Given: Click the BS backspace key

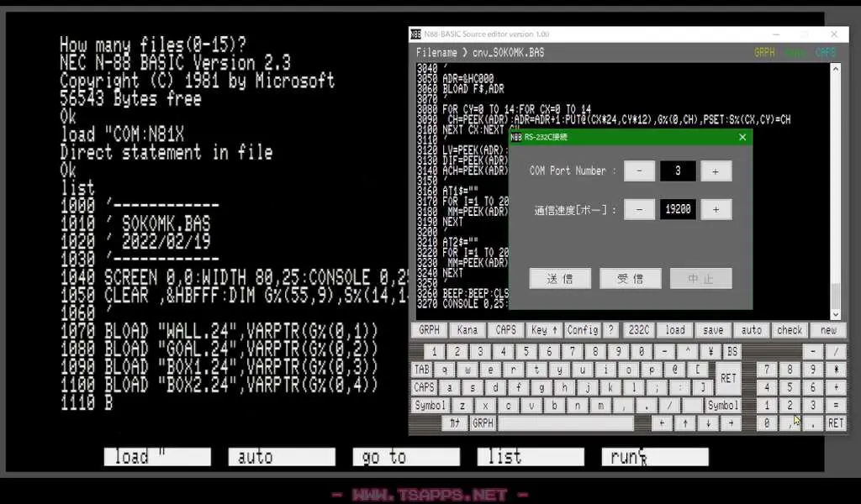Looking at the screenshot, I should pyautogui.click(x=732, y=351).
